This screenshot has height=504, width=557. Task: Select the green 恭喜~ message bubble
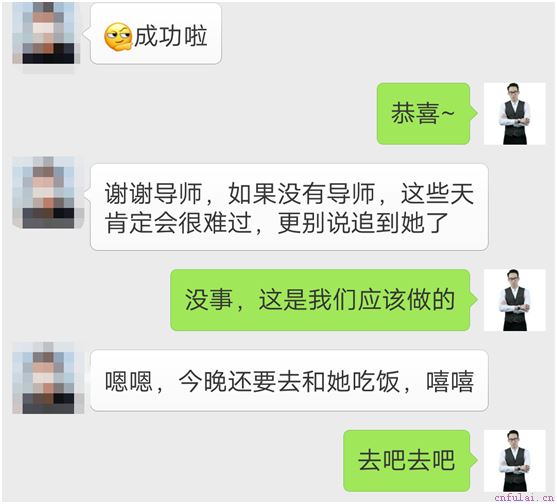coord(424,114)
